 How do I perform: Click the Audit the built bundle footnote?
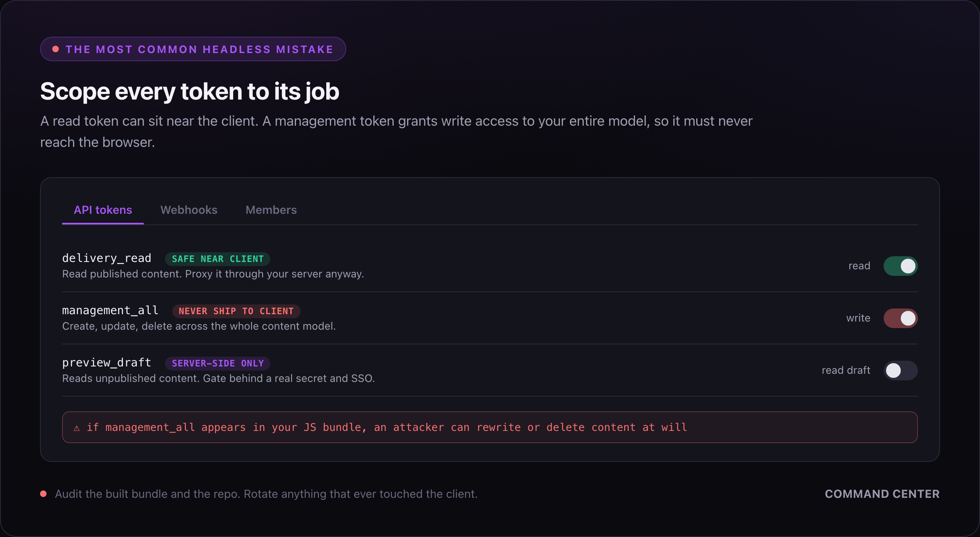[266, 494]
